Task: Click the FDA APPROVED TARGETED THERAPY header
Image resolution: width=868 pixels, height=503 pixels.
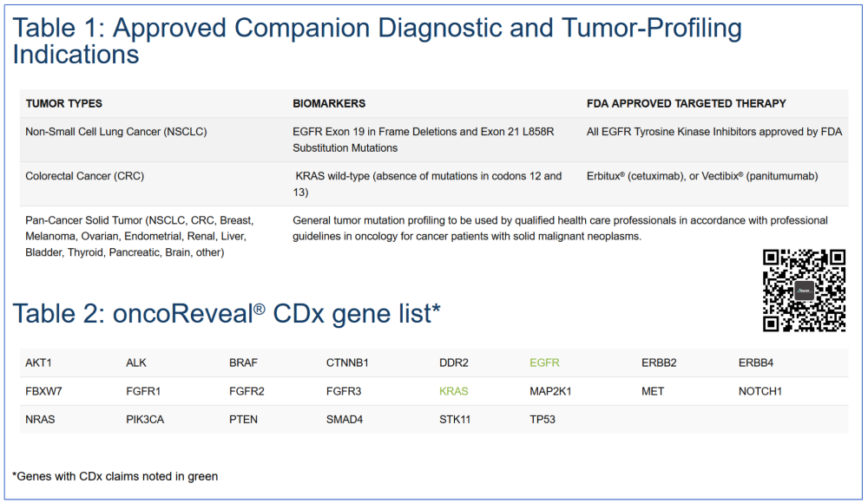Action: tap(687, 103)
